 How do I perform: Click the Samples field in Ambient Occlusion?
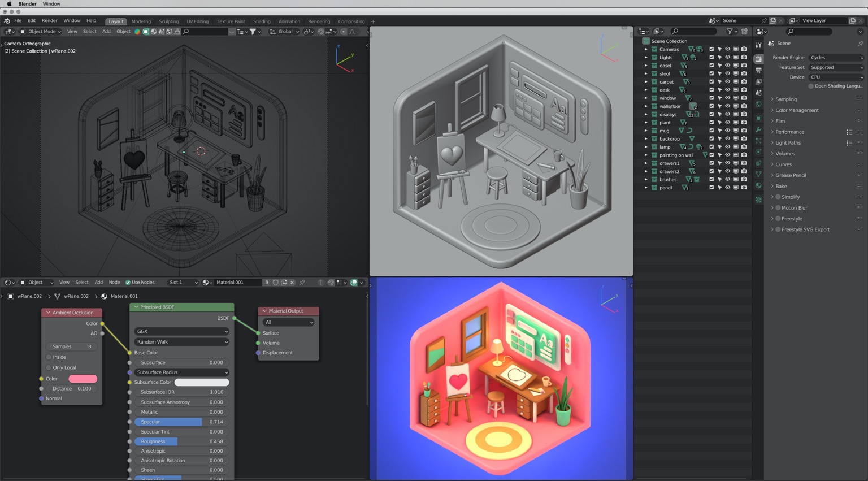point(71,346)
